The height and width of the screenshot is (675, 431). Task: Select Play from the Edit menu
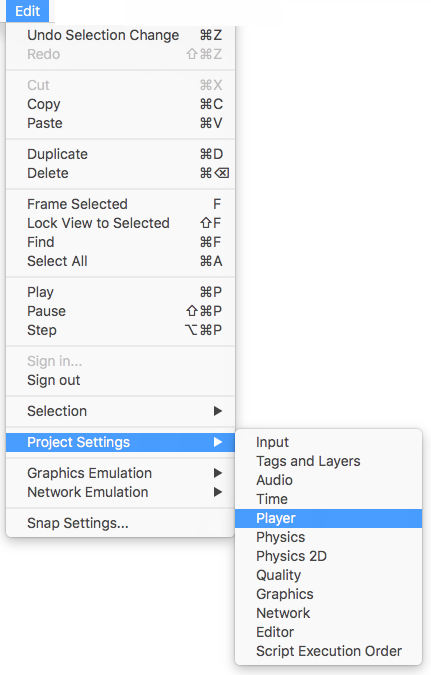click(121, 292)
